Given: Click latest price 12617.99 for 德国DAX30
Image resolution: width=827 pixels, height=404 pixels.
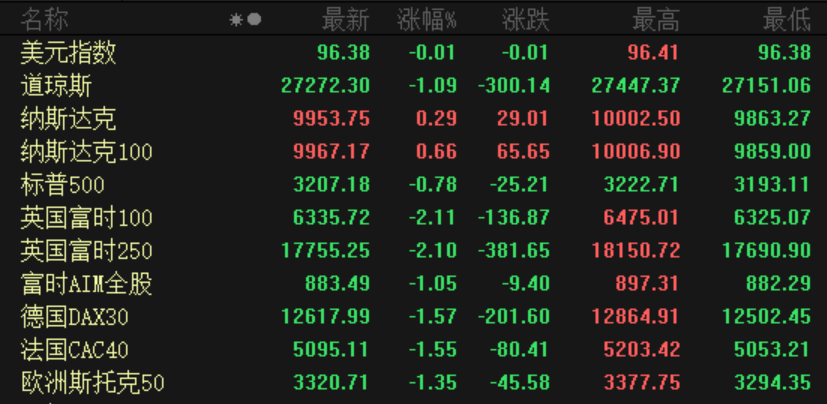Looking at the screenshot, I should (325, 316).
